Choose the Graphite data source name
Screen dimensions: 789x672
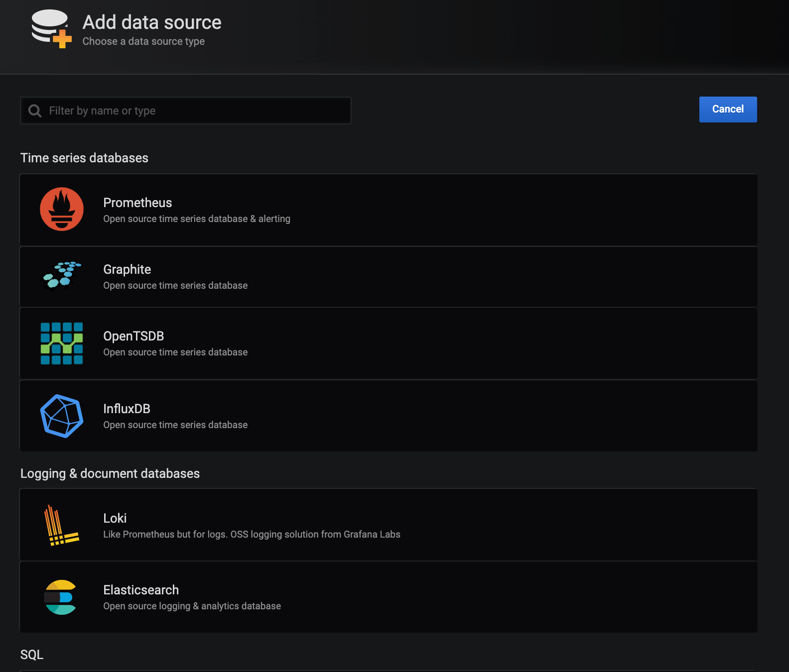pyautogui.click(x=127, y=269)
